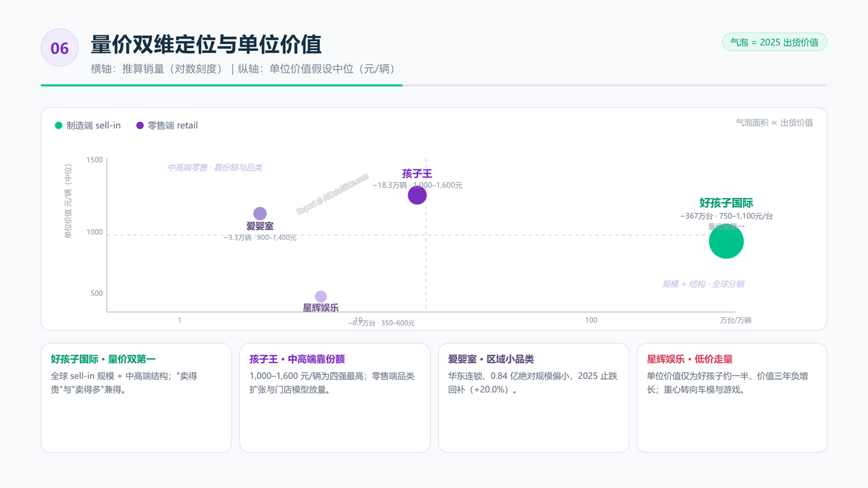The width and height of the screenshot is (868, 488).
Task: Click the 制造端 sell-in legend label
Action: pos(94,125)
